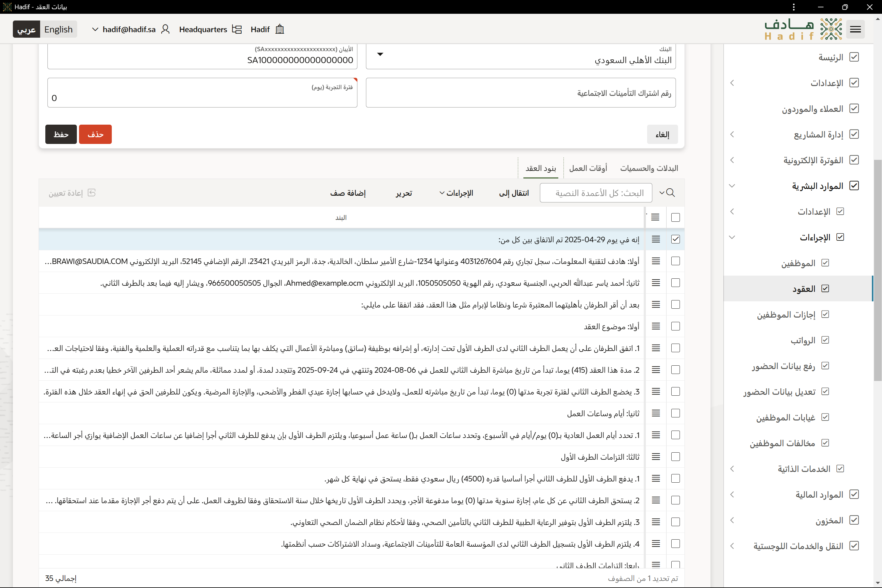This screenshot has width=882, height=588.
Task: Open row menu for 'أولا: موضوع العقد'
Action: point(656,326)
